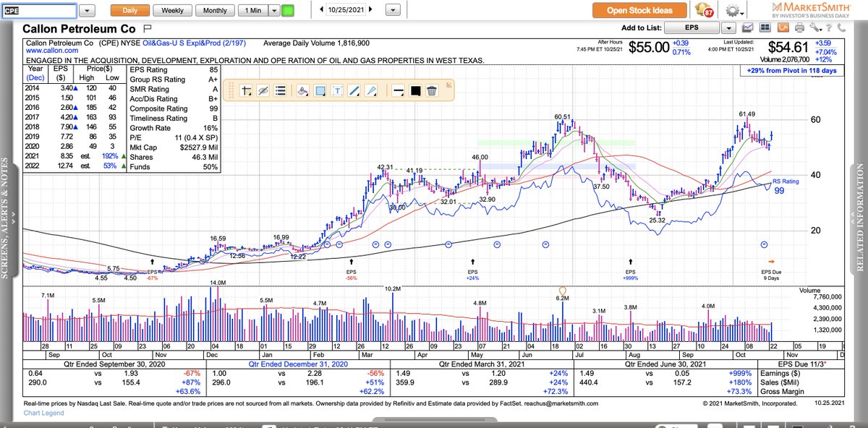Hide annotations using the eye-slash toggle

coord(263,91)
